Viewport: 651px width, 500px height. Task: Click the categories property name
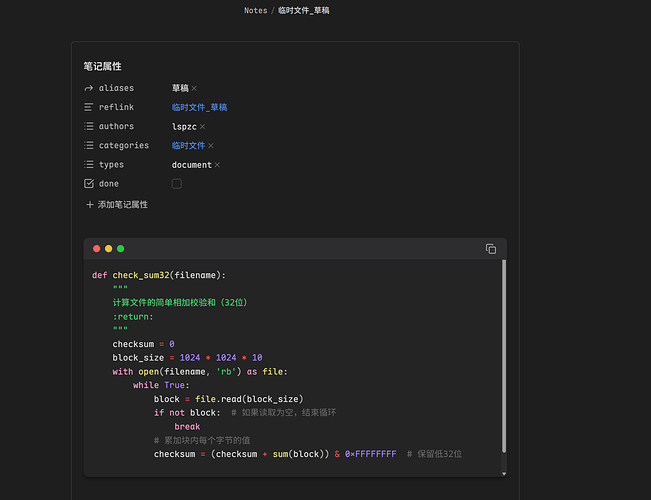124,145
